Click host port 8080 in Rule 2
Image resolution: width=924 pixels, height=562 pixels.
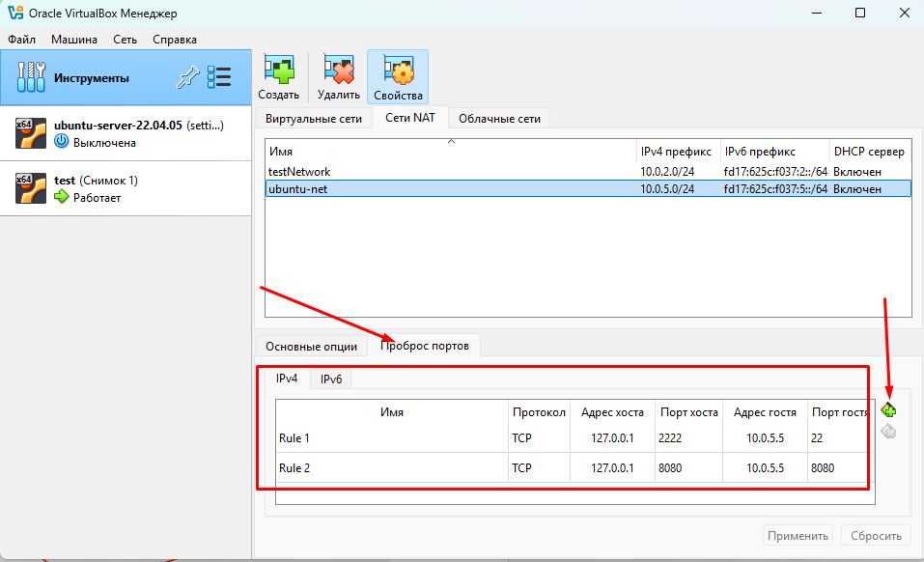coord(688,468)
